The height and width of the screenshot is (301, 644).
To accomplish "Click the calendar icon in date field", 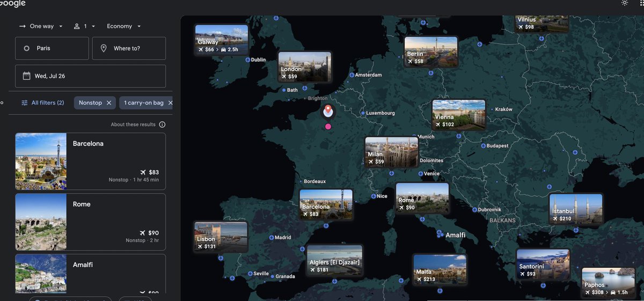I will click(26, 76).
